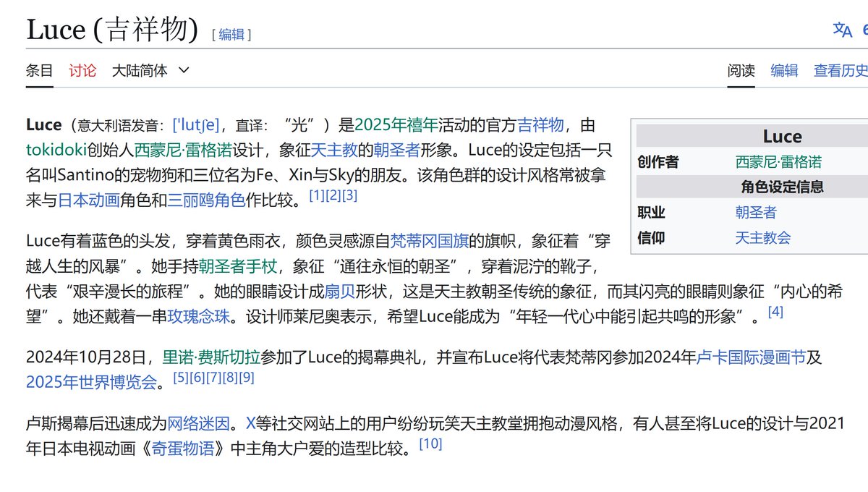Switch to the 讨论 discussion tab

(82, 70)
